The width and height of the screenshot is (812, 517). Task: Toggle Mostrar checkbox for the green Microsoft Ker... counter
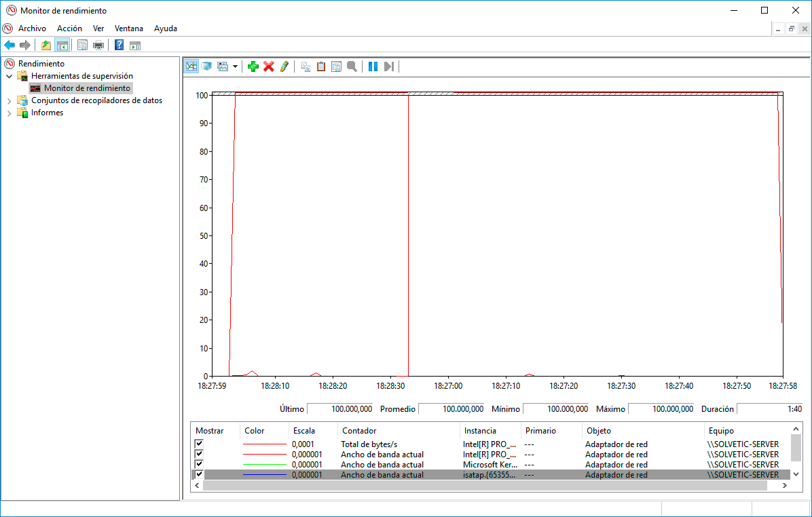pos(199,465)
